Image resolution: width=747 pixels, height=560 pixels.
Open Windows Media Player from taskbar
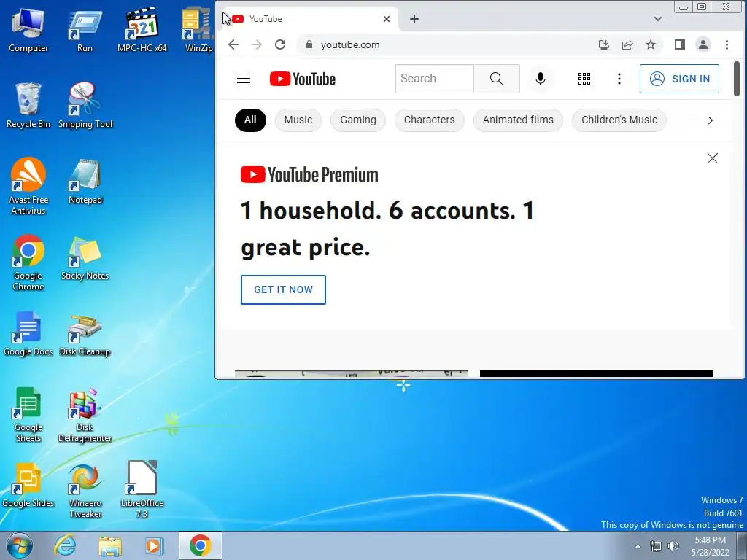(154, 545)
